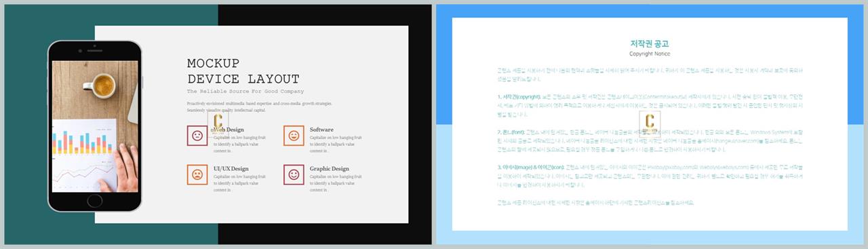Select copyright paragraph starting "1."
The width and height of the screenshot is (868, 249).
(650, 106)
